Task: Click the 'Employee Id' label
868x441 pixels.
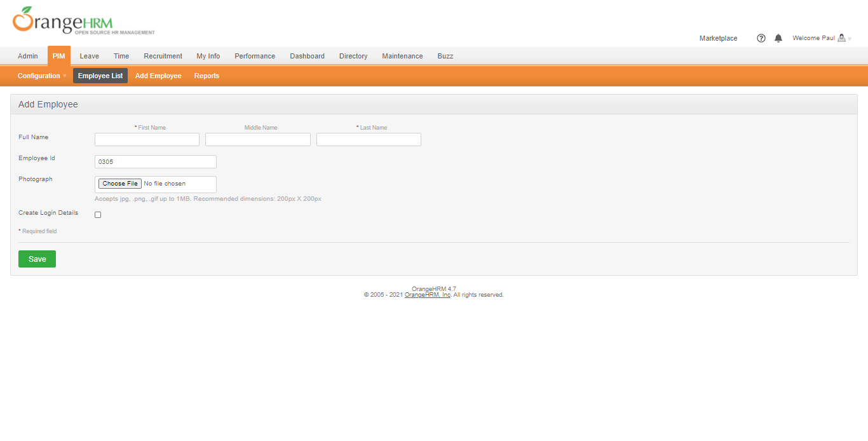Action: coord(37,158)
